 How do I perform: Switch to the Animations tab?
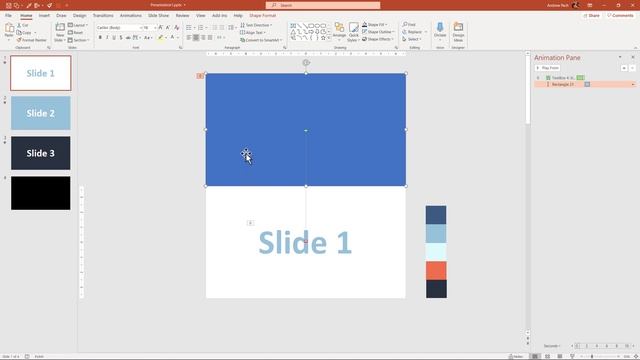(131, 16)
